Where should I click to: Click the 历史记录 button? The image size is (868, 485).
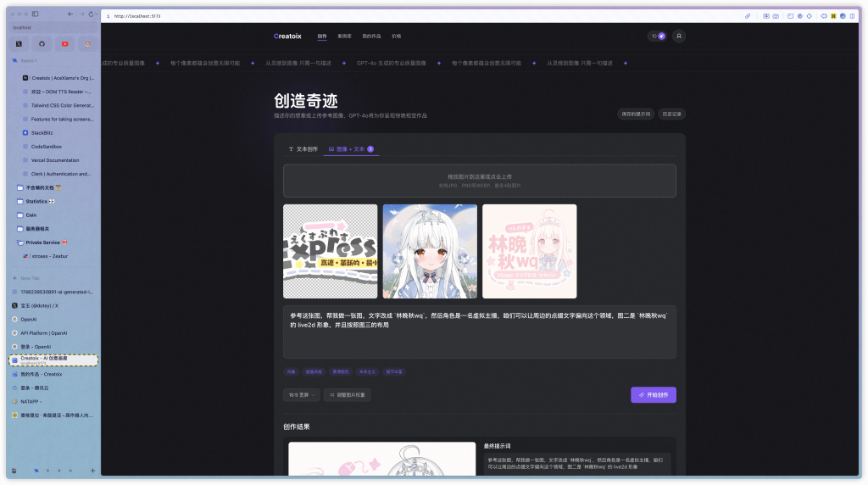pos(672,113)
